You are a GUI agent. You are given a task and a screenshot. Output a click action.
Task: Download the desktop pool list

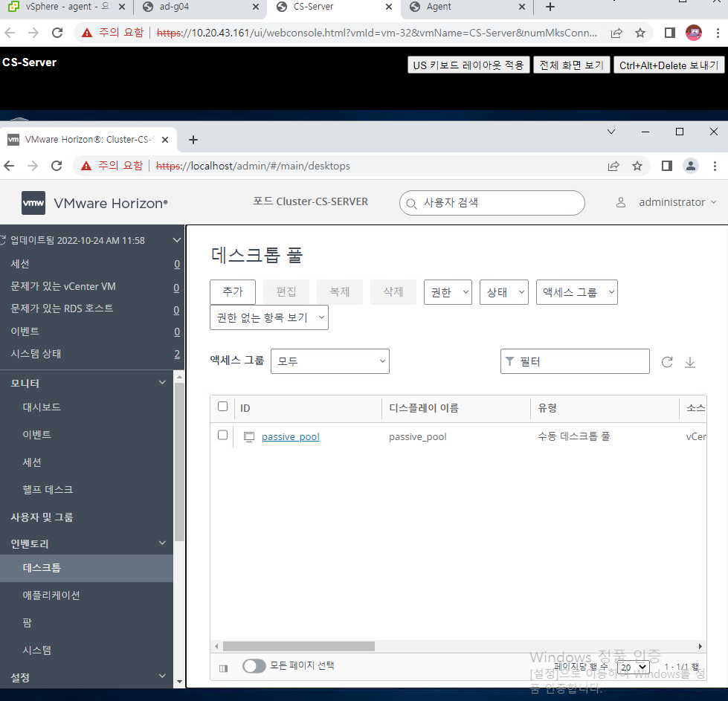click(x=690, y=362)
